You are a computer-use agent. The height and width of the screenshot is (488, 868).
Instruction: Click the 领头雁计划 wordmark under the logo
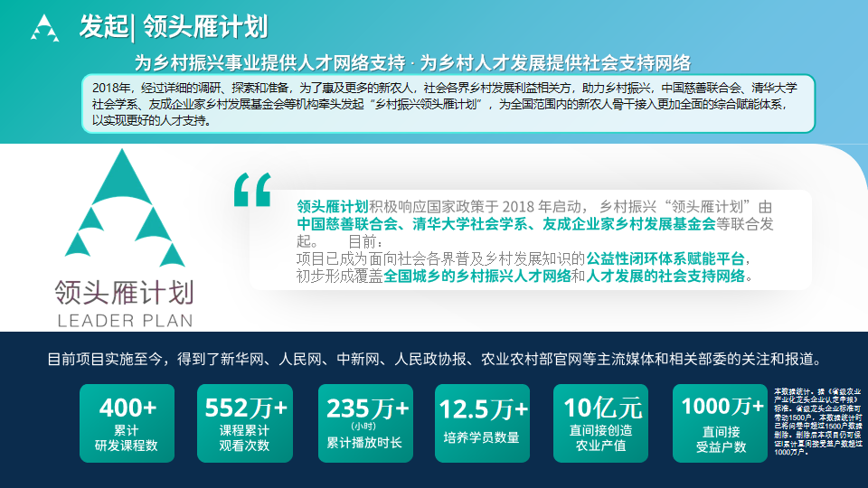click(x=125, y=293)
